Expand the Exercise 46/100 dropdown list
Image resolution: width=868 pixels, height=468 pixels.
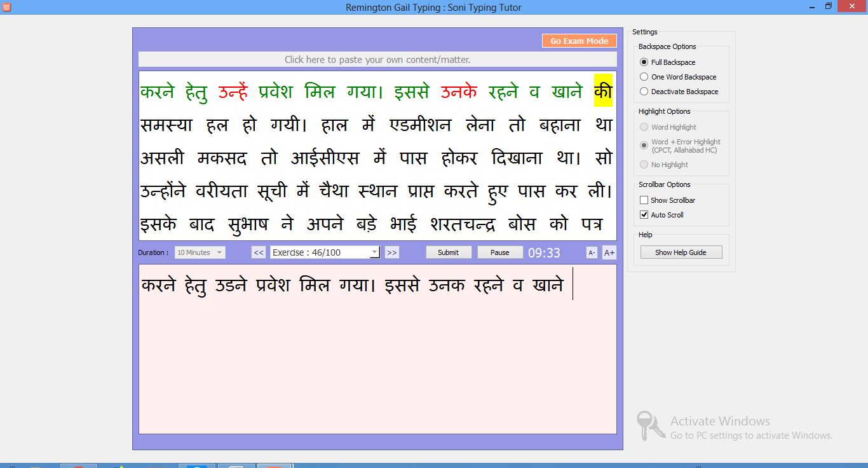click(x=374, y=252)
